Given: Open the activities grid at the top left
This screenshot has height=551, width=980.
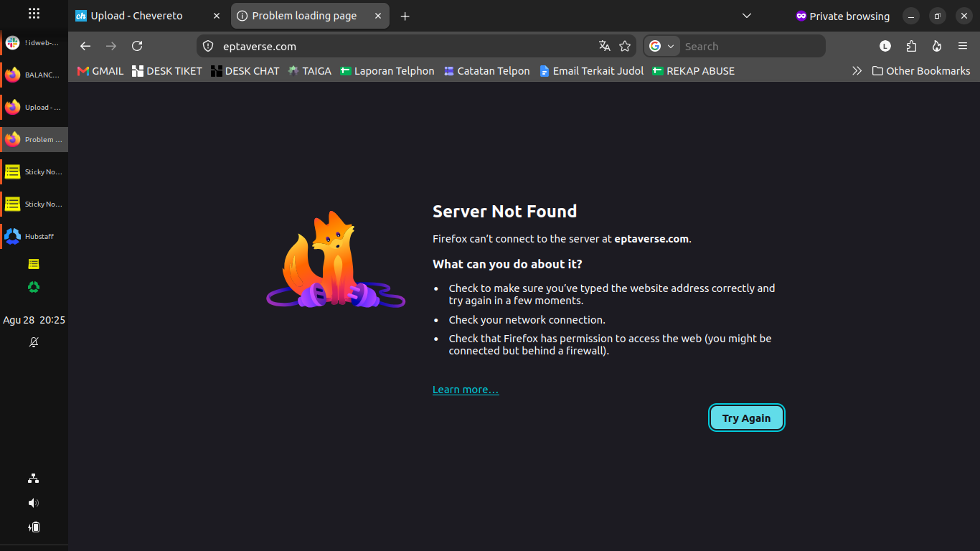Looking at the screenshot, I should pyautogui.click(x=34, y=14).
